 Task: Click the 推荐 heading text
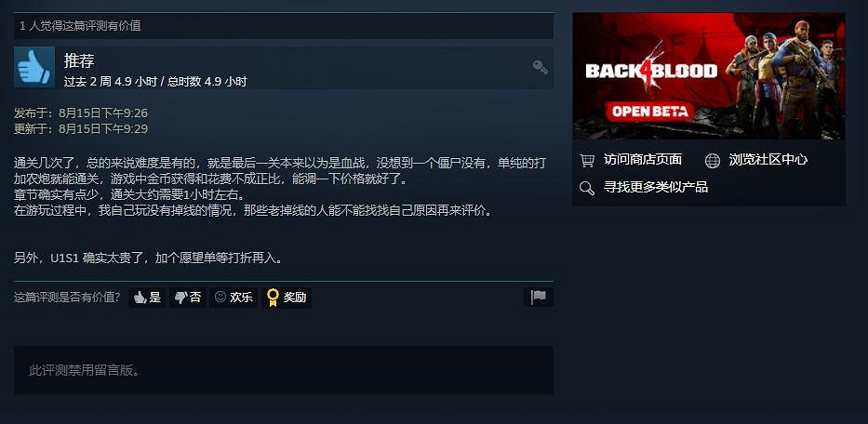[x=79, y=60]
